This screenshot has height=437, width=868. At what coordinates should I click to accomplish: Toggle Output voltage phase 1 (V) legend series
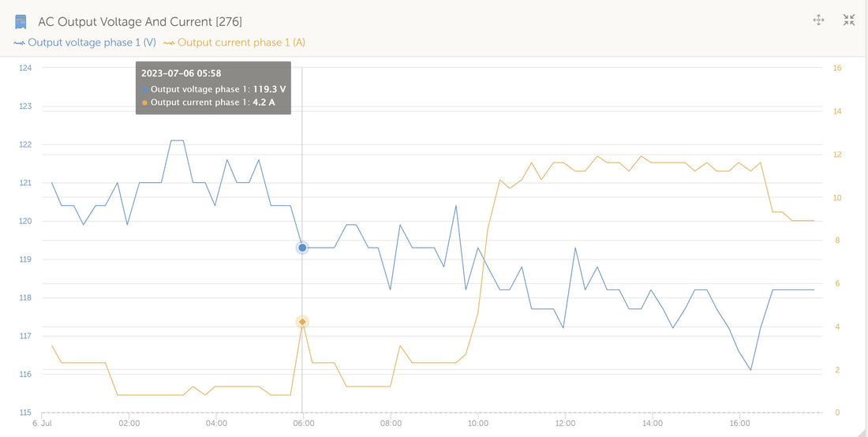click(x=84, y=42)
